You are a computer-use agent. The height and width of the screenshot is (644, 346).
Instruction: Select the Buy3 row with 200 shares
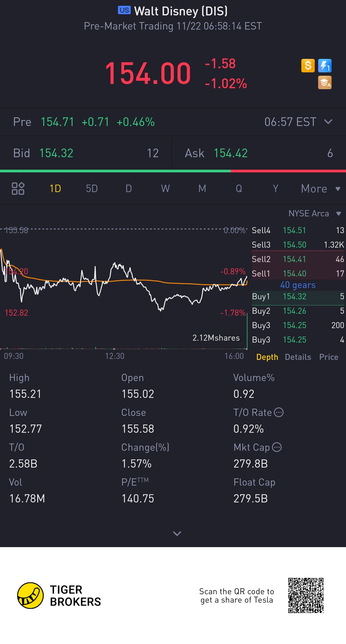coord(298,325)
